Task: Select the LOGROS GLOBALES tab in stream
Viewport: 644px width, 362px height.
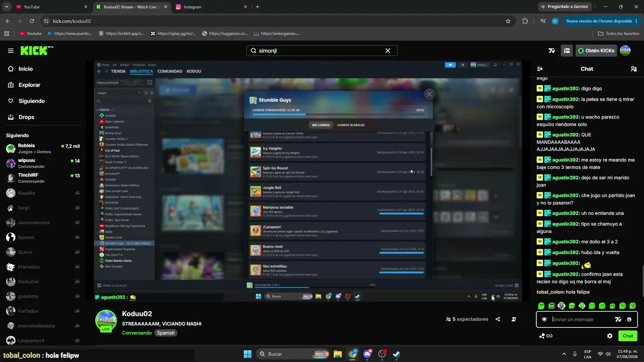Action: pos(351,125)
